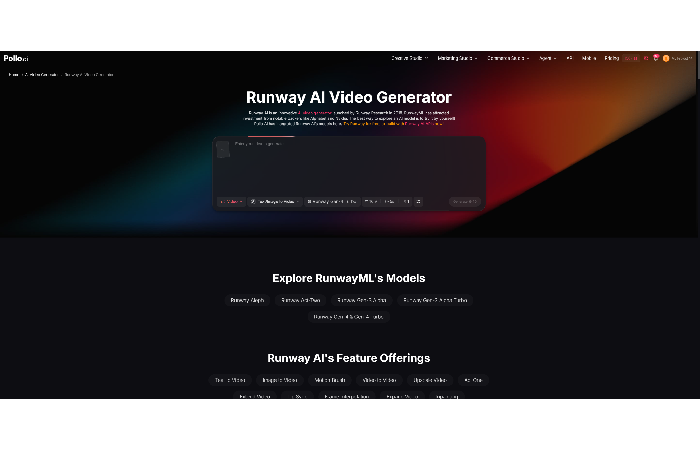Select the Runway Gen-3 Alpha Turbo chip
Screen dimensions: 700x450
(435, 300)
